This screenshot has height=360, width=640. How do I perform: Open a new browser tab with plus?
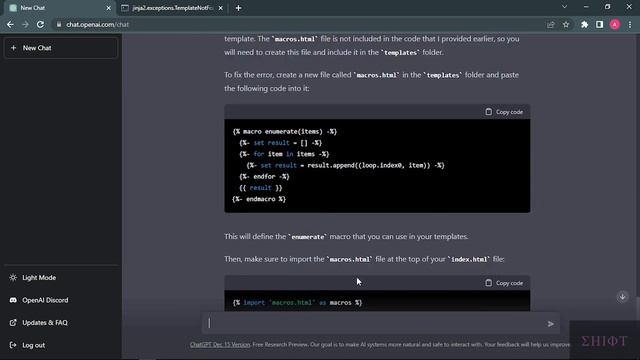(x=238, y=8)
